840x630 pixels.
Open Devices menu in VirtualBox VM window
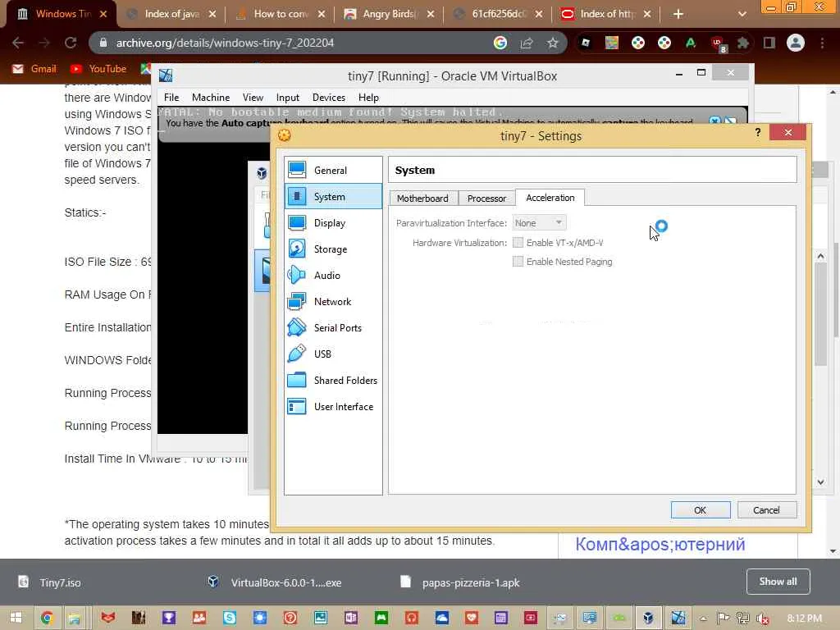(x=329, y=98)
